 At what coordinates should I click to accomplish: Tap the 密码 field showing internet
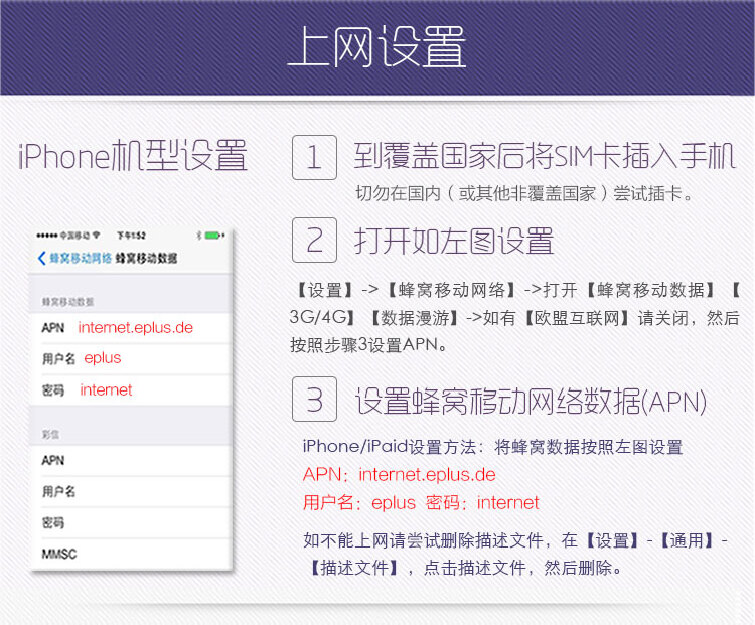[x=135, y=390]
